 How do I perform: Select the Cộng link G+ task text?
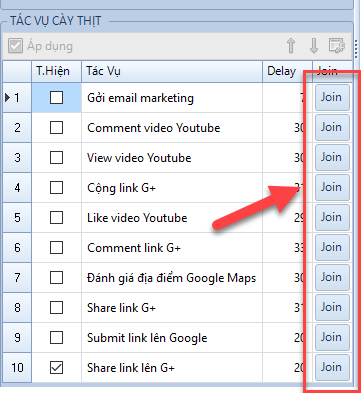point(121,188)
